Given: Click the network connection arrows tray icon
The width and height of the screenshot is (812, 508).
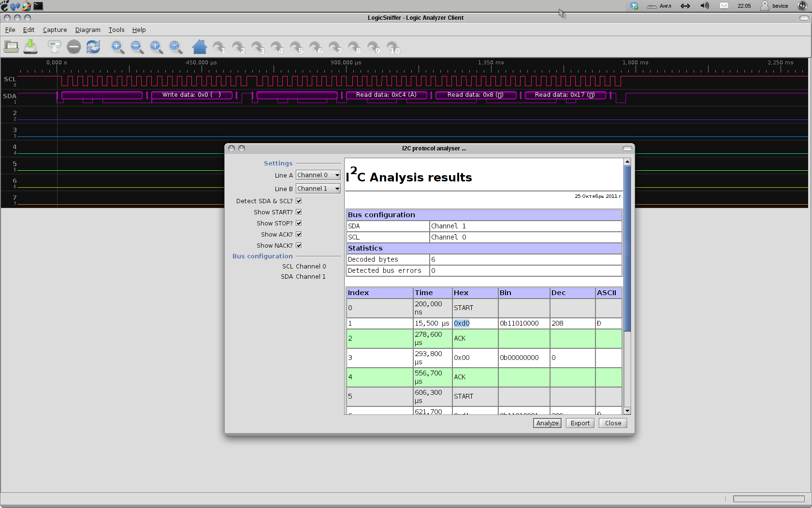Looking at the screenshot, I should point(685,6).
